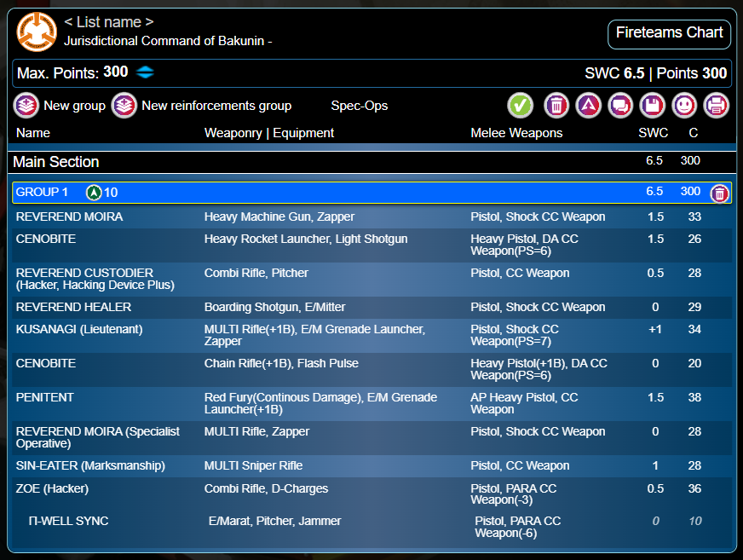Edit the < List name > field
743x560 pixels.
(x=109, y=22)
